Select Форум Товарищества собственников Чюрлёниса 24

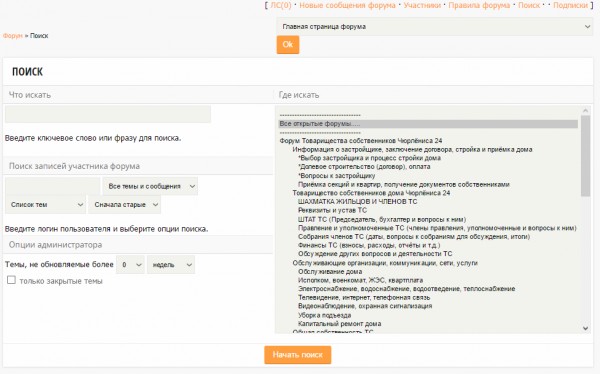click(x=361, y=140)
